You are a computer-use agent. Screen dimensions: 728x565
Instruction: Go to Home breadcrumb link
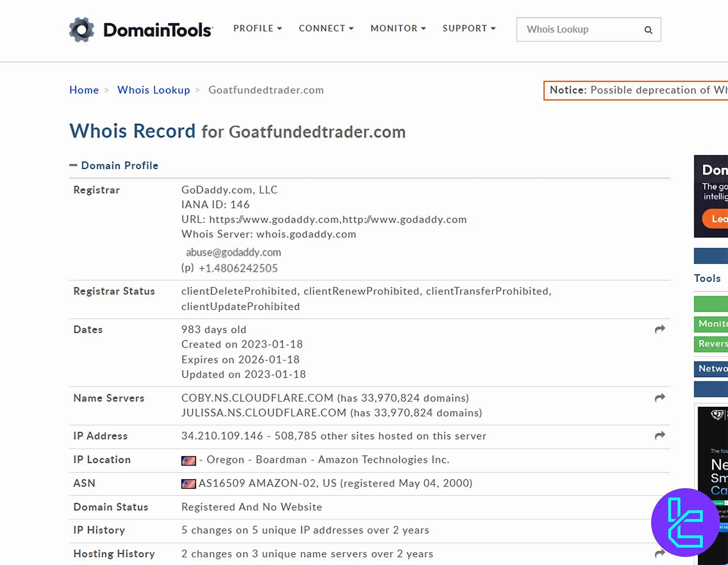pos(84,90)
